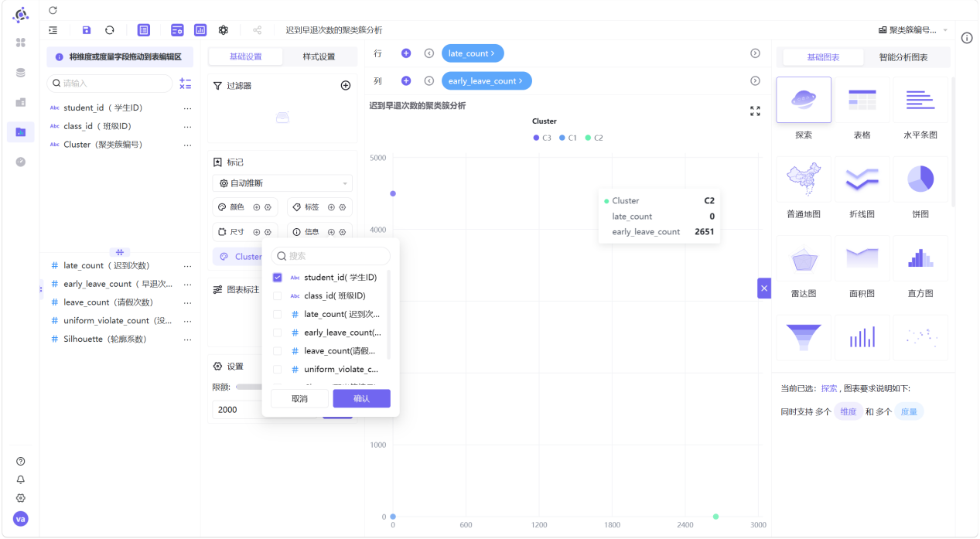The image size is (980, 539).
Task: Uncheck student_id checkbox in popup
Action: click(x=278, y=277)
